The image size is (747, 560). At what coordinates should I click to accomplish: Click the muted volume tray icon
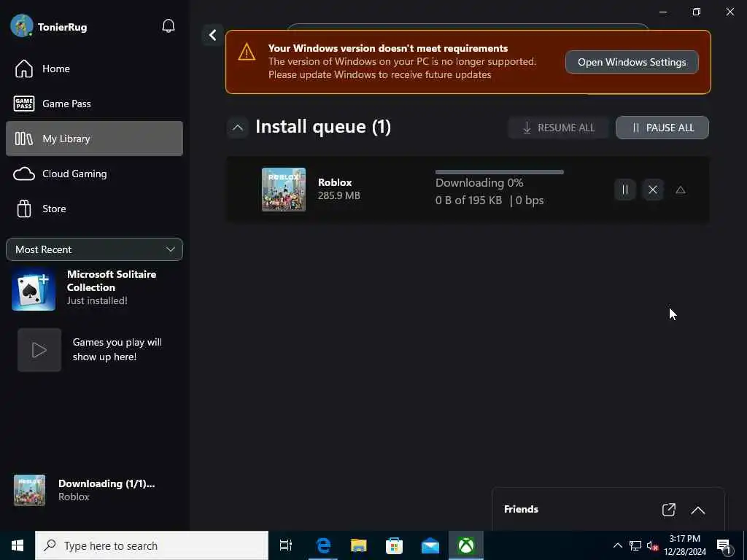pyautogui.click(x=652, y=545)
